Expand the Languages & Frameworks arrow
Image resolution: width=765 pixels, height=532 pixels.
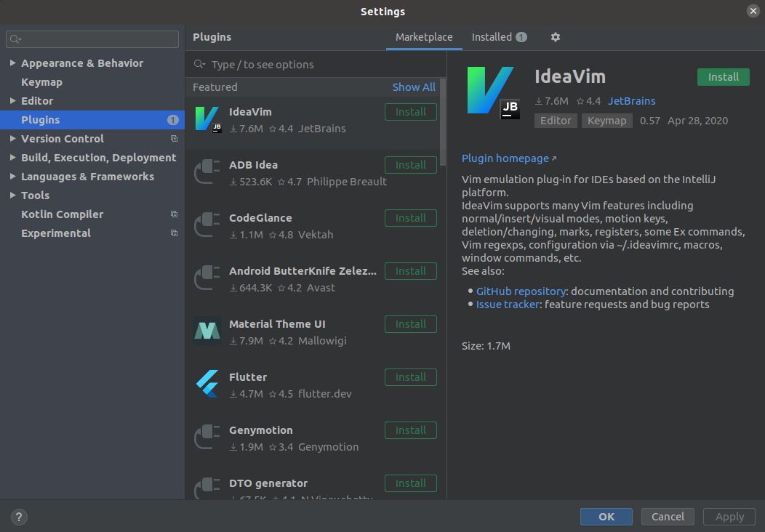pos(13,176)
